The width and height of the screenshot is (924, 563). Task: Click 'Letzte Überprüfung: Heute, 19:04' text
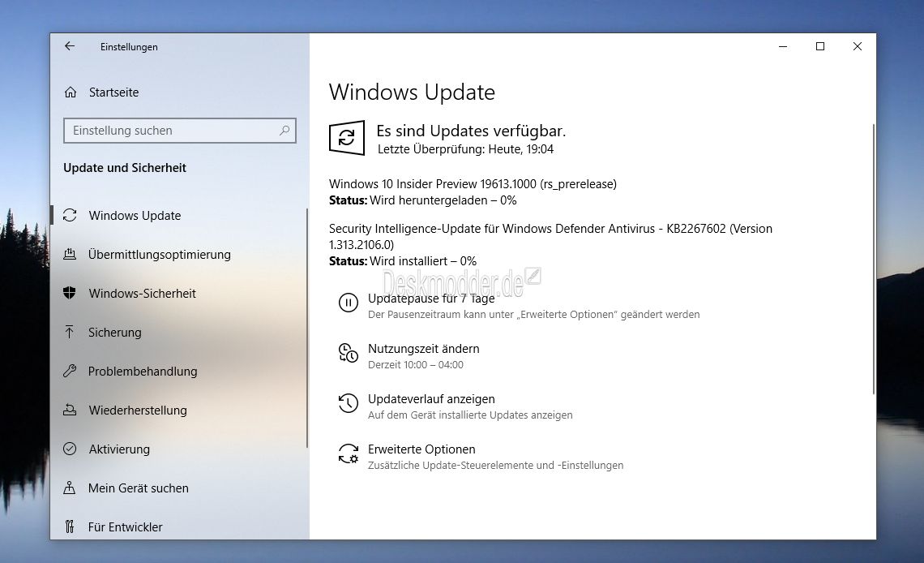pos(465,149)
